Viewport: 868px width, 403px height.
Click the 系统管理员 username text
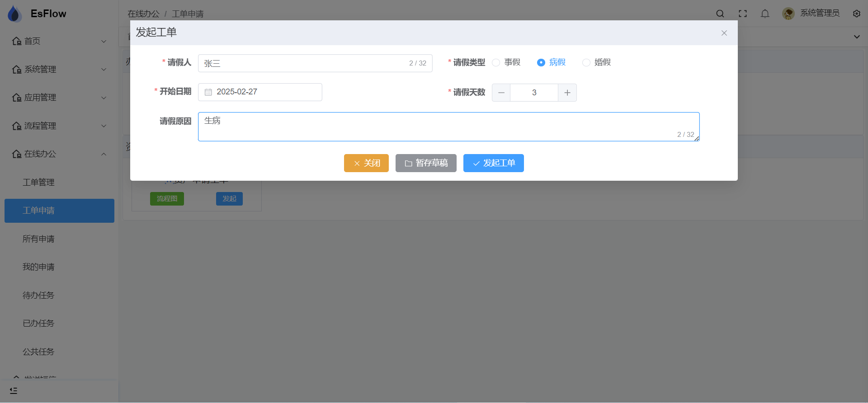pos(820,13)
